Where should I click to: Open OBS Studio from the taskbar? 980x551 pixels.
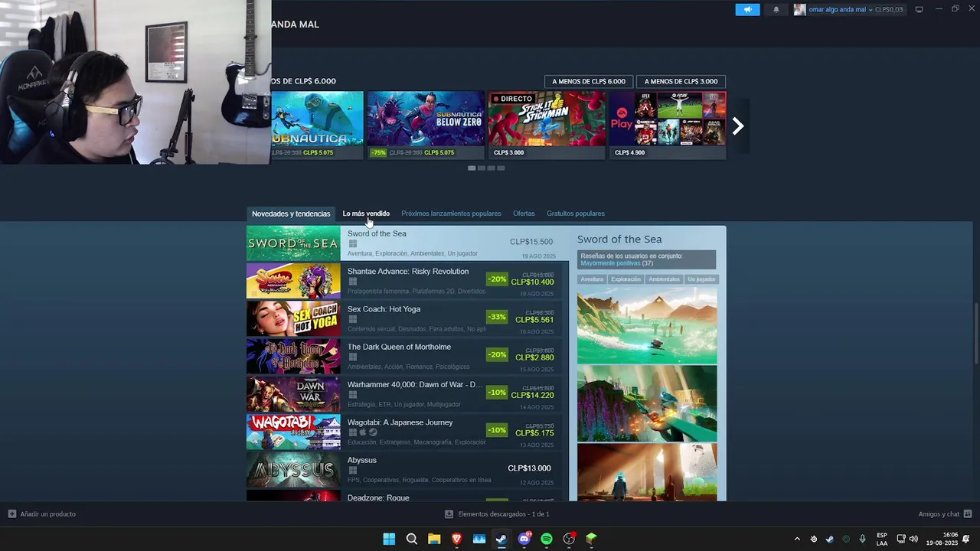click(x=569, y=539)
